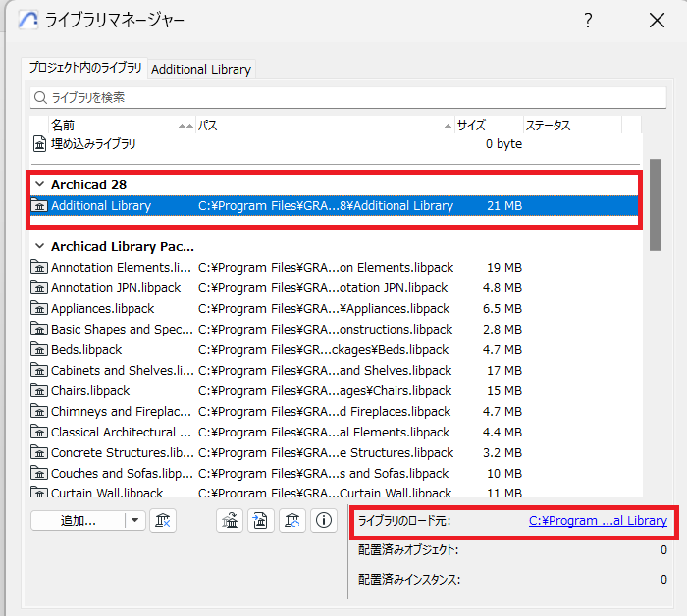Screen dimensions: 687x616
Task: Open the library info (i) icon
Action: pyautogui.click(x=324, y=520)
